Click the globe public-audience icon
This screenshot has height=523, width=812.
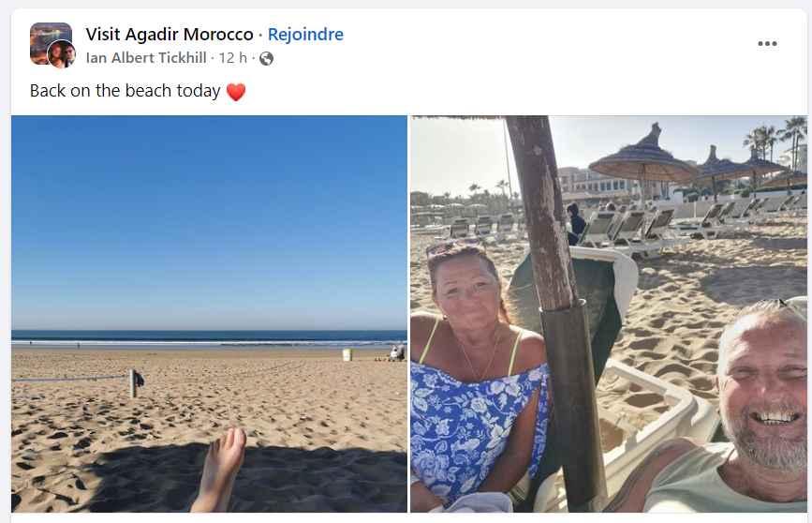point(267,58)
